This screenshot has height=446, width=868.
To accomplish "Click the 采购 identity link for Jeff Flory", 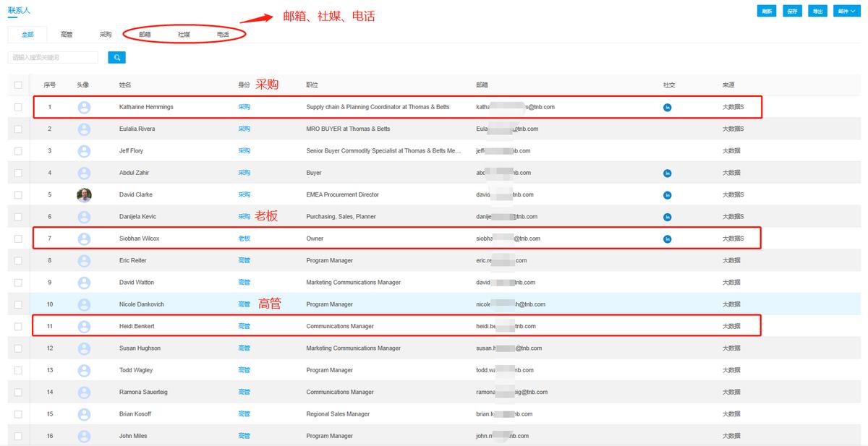I will [x=244, y=150].
